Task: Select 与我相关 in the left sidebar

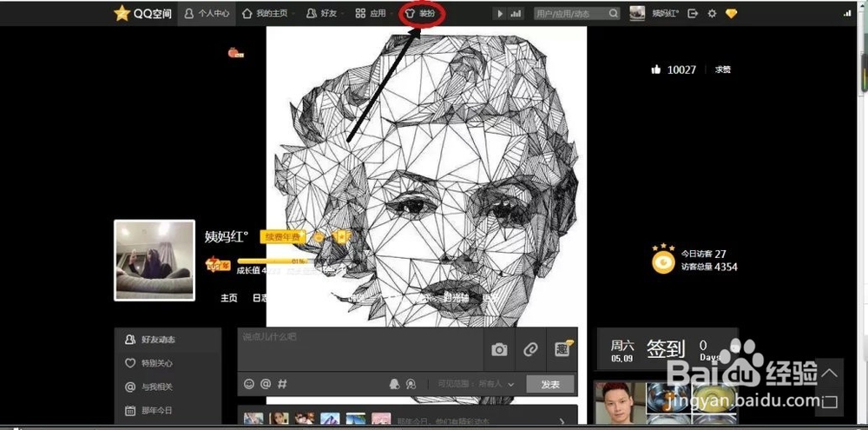Action: [168, 387]
